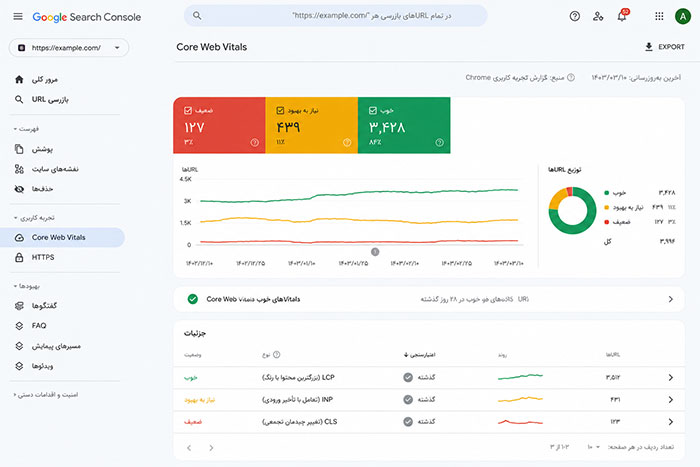
Task: Toggle the ضعیف (poor) checkbox on red card
Action: 188,110
